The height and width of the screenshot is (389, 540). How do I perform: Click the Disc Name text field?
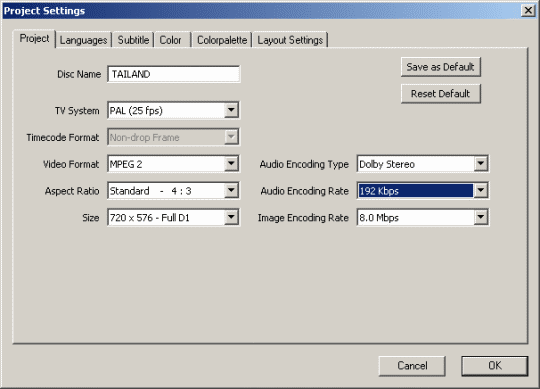click(x=174, y=74)
